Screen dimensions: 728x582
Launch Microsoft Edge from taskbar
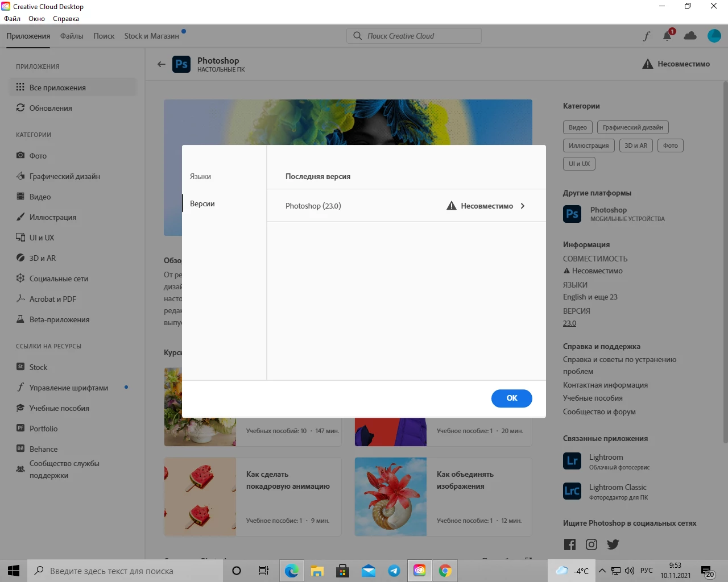(291, 571)
